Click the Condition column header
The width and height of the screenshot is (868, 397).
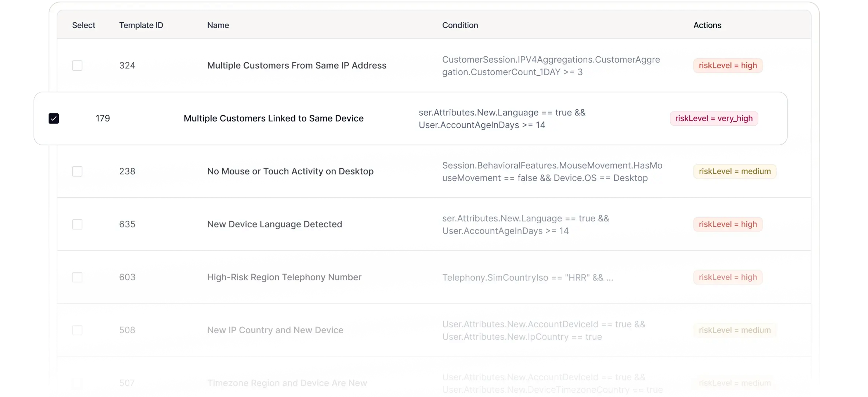[460, 25]
